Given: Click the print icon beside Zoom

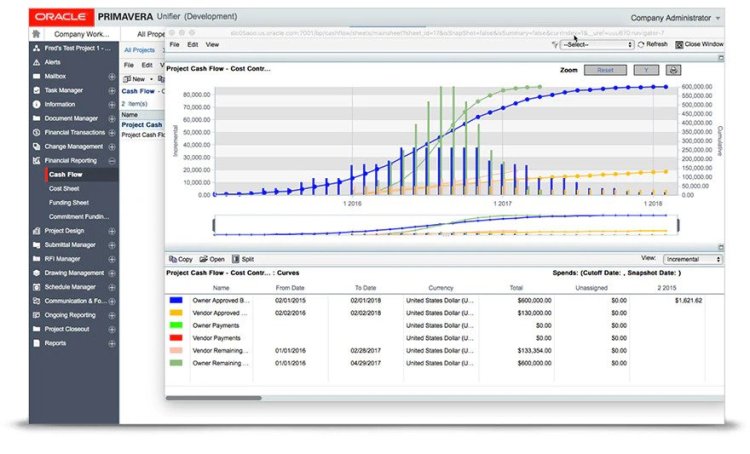Looking at the screenshot, I should (x=674, y=70).
